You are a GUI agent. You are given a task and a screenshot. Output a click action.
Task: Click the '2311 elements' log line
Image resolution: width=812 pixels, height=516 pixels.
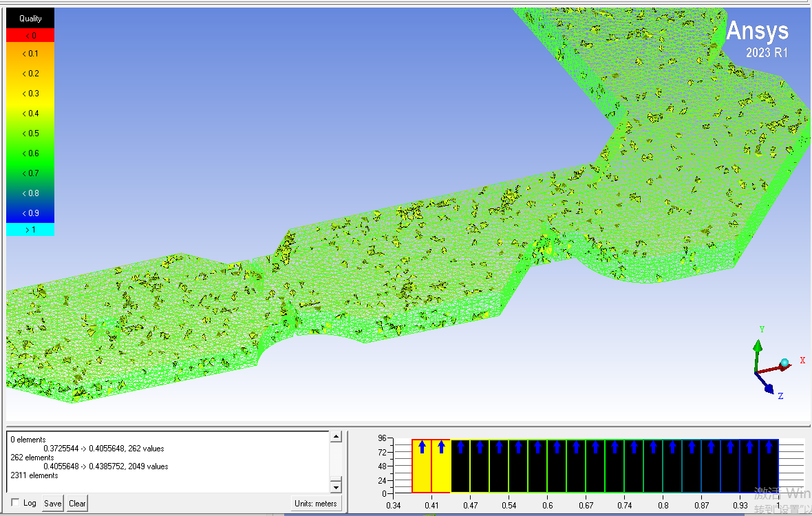click(x=34, y=475)
